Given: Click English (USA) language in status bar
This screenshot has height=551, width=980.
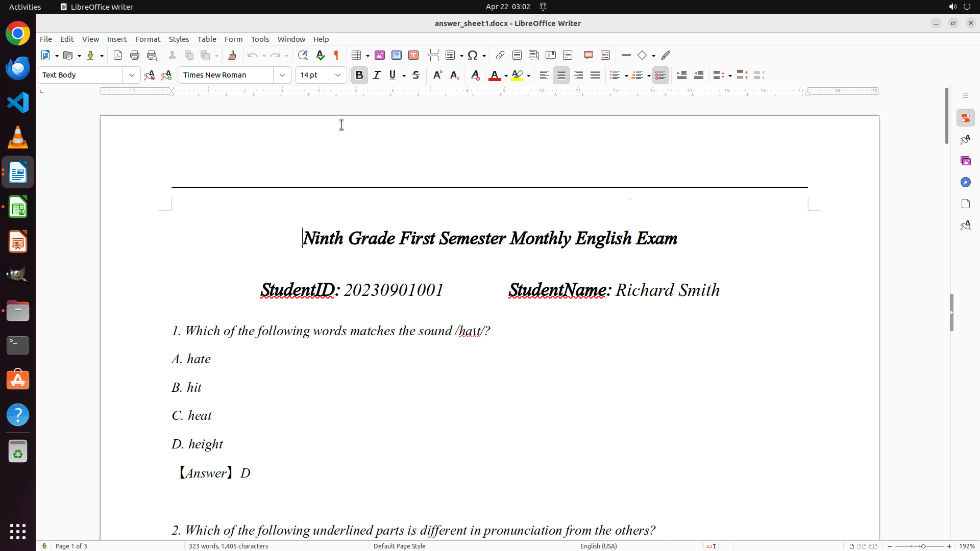Looking at the screenshot, I should pos(598,546).
